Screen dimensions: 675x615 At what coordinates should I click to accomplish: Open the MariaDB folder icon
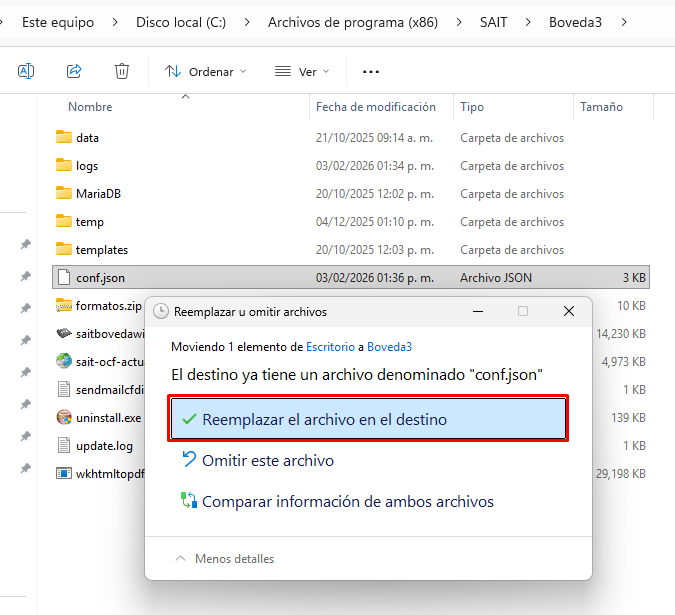[x=64, y=194]
